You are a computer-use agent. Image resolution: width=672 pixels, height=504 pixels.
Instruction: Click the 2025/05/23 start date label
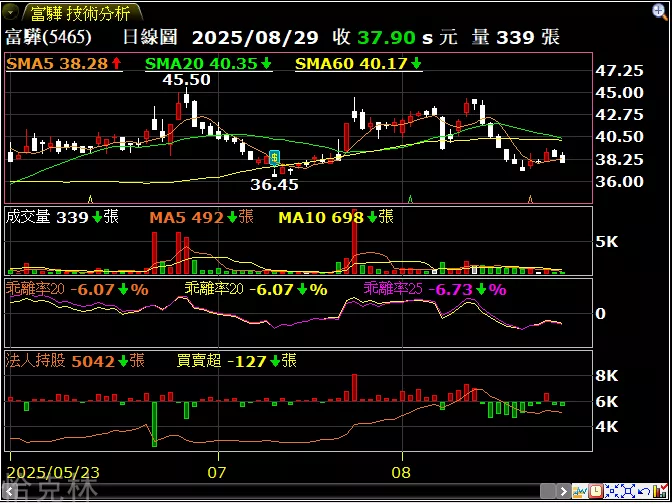click(x=54, y=473)
